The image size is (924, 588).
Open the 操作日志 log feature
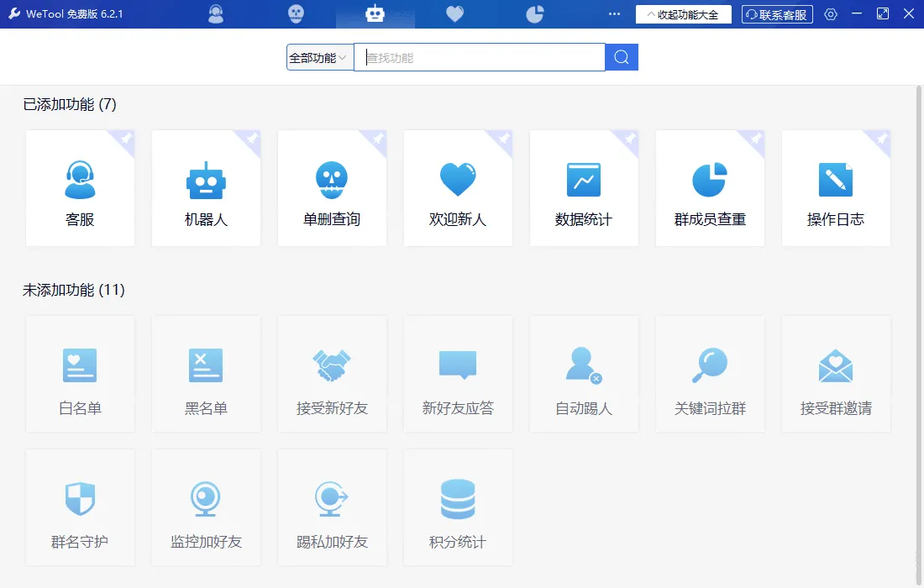[836, 186]
